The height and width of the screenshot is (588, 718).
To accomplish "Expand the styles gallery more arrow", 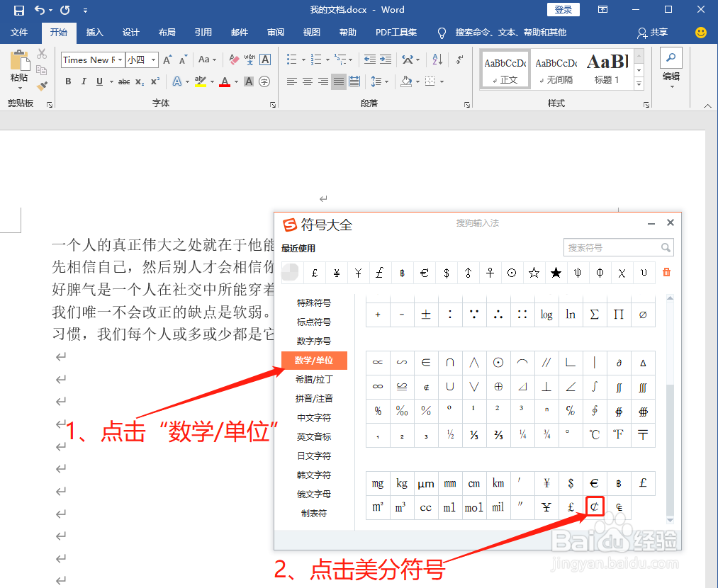I will tap(639, 84).
